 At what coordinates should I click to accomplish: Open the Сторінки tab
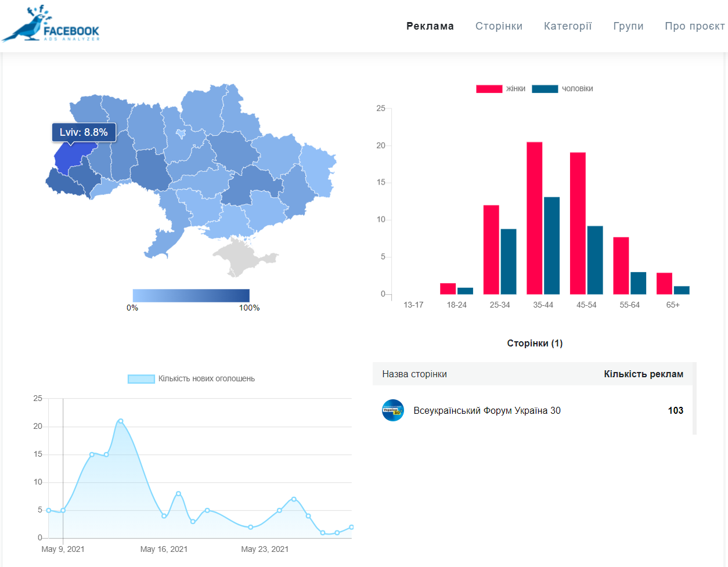click(x=499, y=26)
